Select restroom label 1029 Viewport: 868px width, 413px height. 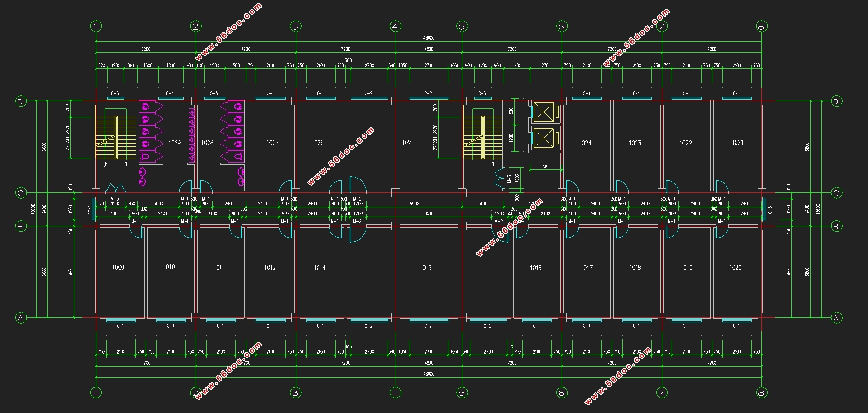coord(175,143)
